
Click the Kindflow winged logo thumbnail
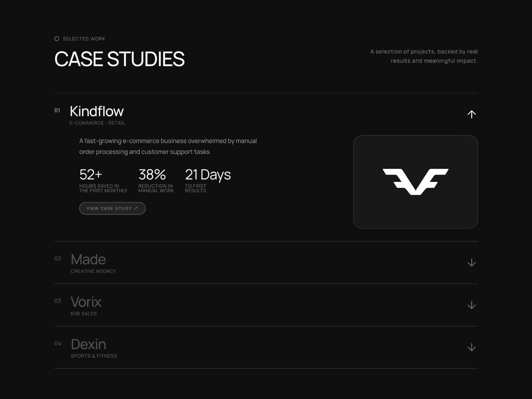pyautogui.click(x=415, y=182)
